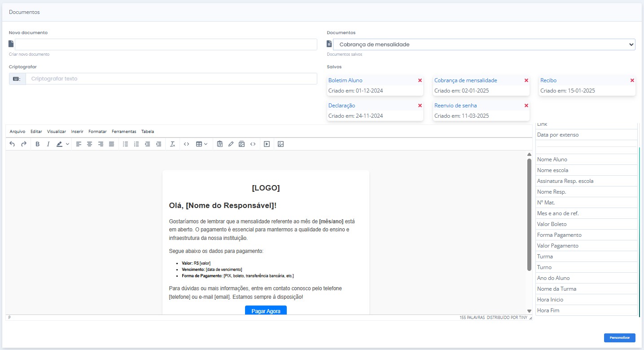The height and width of the screenshot is (350, 644).
Task: Open the Recibo saved document
Action: 548,80
